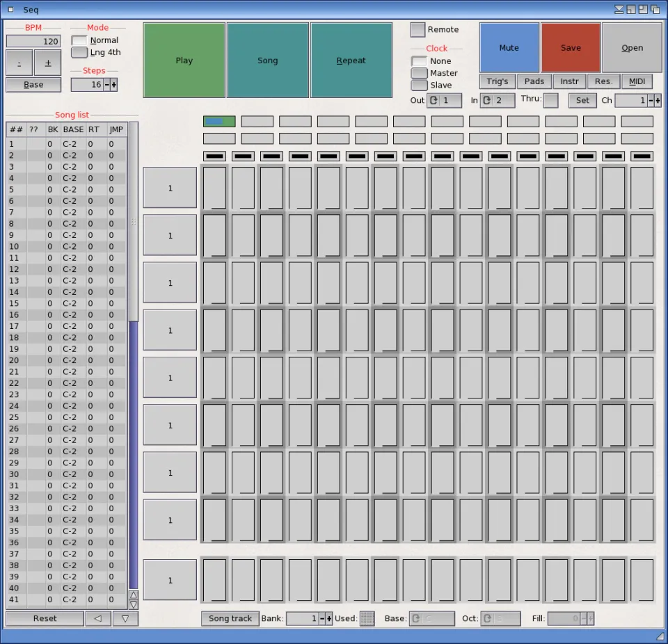Select the highlighted green pattern slot
This screenshot has height=644, width=668.
219,121
